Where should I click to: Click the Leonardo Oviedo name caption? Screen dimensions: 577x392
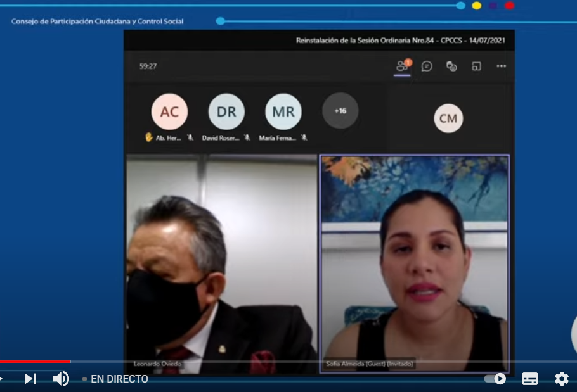157,364
